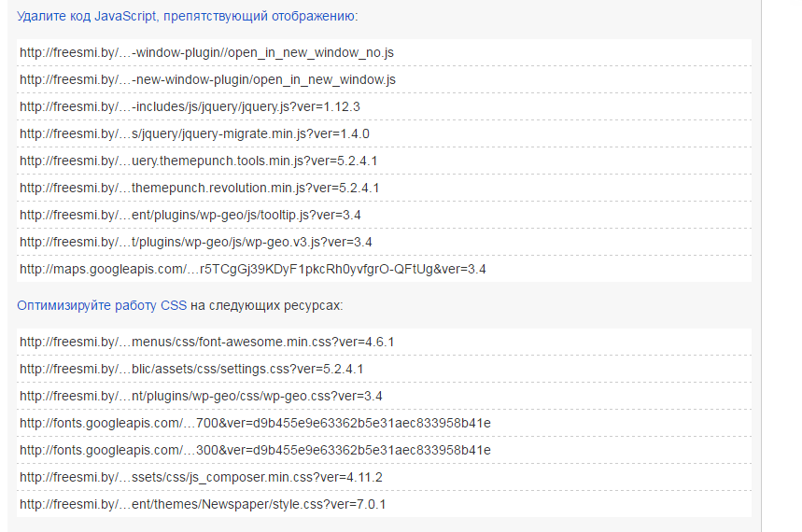Select URL ending new-window-plugin/open_in_new_window.js
The width and height of the screenshot is (802, 532).
point(207,80)
